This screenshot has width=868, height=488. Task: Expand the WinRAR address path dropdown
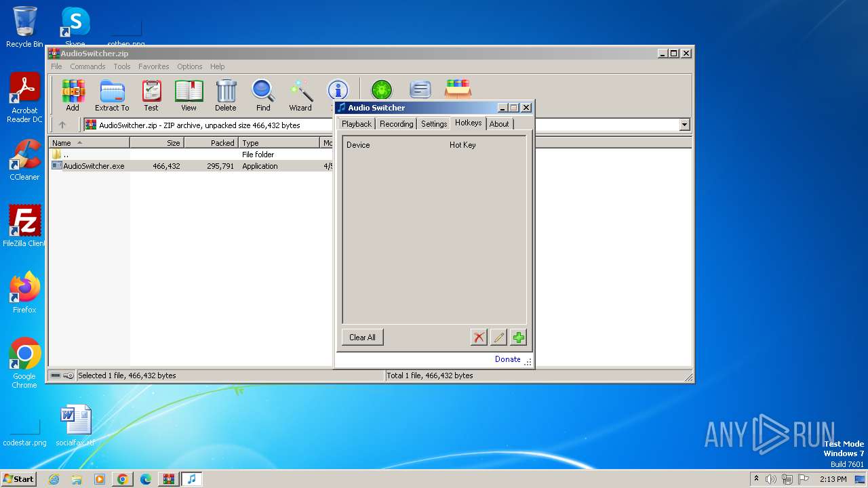pyautogui.click(x=684, y=125)
